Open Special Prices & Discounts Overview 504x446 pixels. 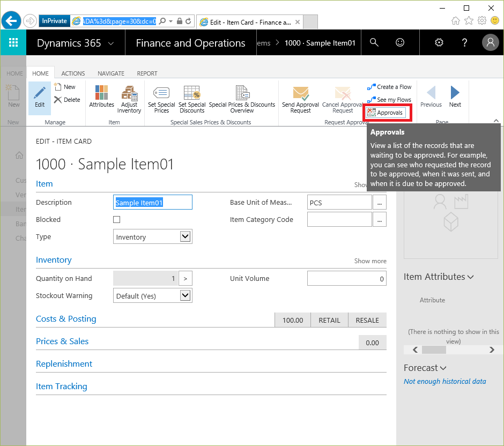click(242, 99)
